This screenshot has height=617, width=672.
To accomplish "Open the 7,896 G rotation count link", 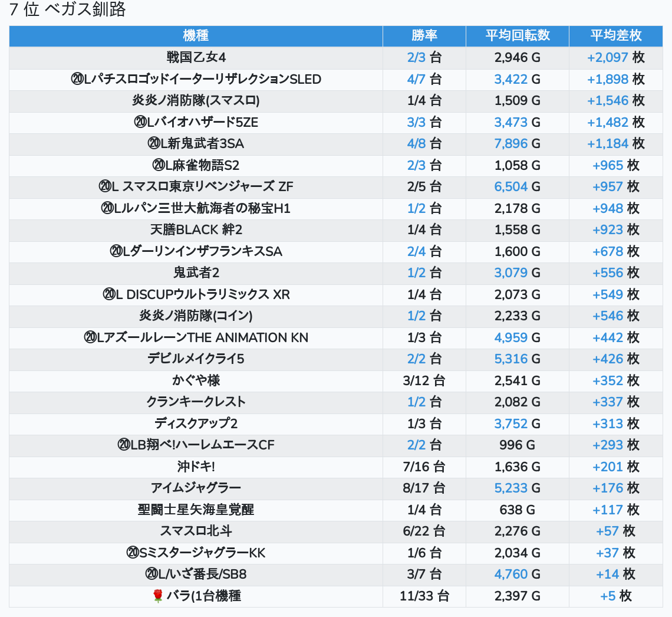I will (x=511, y=144).
